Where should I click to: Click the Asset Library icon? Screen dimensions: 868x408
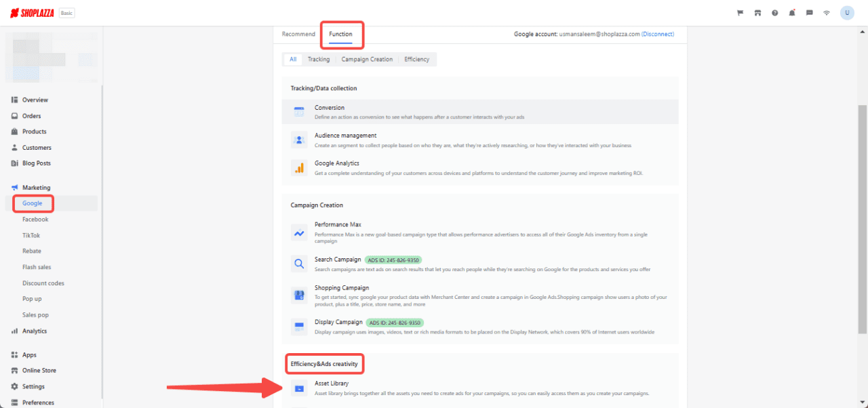(x=299, y=388)
